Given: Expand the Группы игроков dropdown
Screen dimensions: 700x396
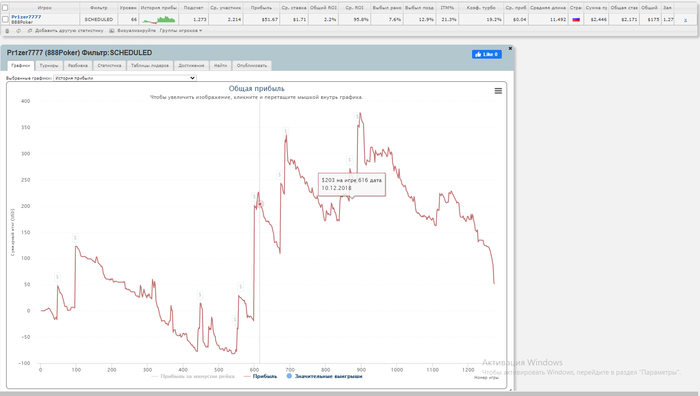Looking at the screenshot, I should tap(181, 31).
